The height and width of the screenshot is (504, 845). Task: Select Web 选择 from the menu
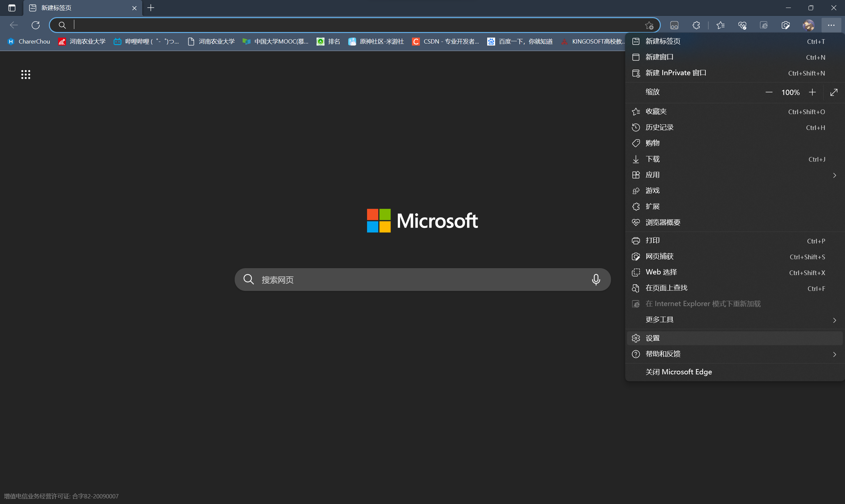click(735, 272)
